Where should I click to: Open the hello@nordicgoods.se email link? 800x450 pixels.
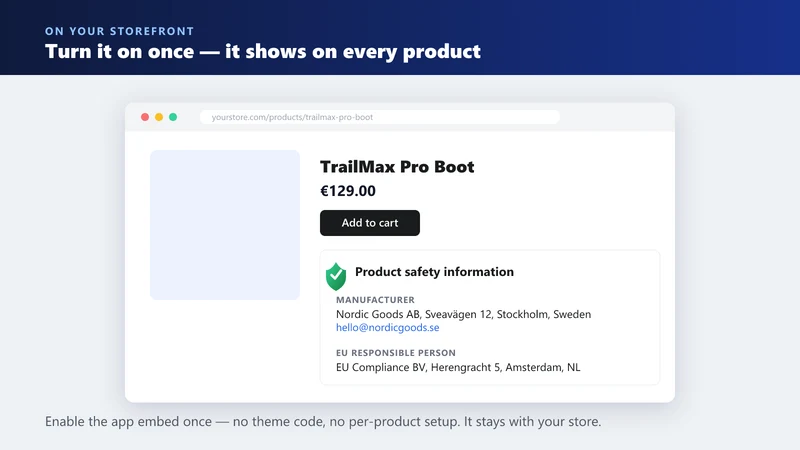coord(387,328)
